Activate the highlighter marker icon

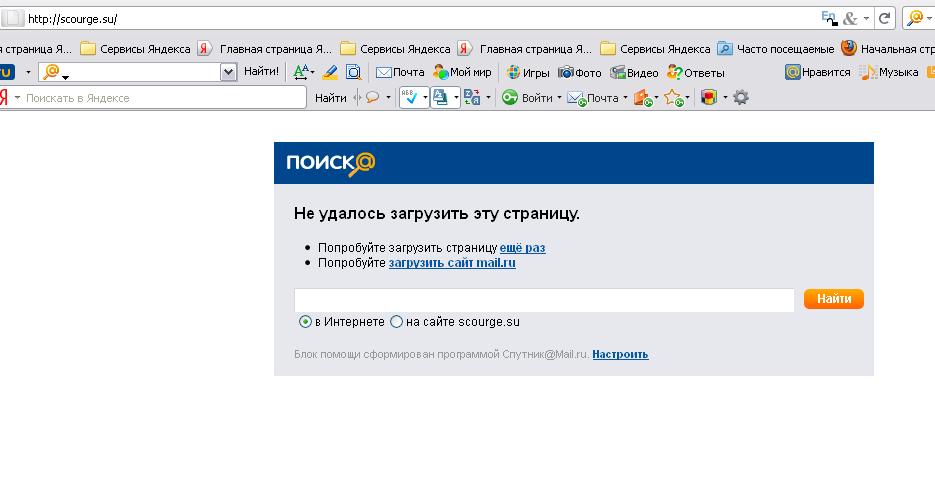click(x=330, y=72)
